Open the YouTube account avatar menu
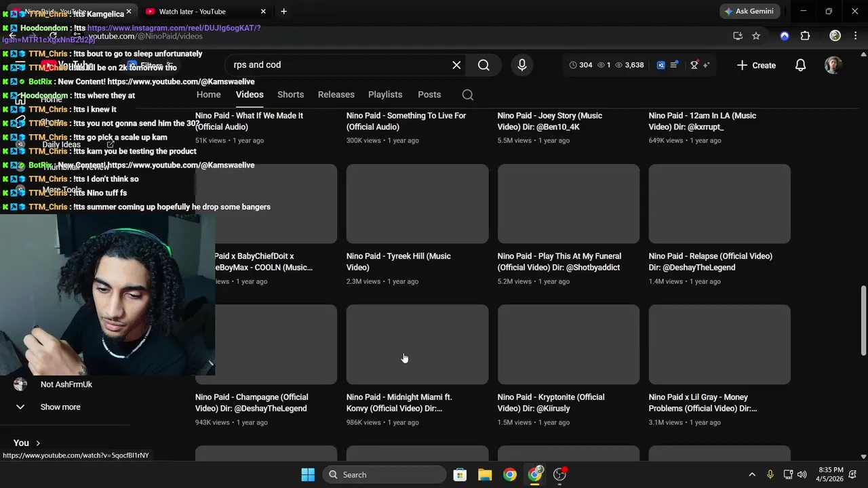868x488 pixels. click(x=833, y=65)
